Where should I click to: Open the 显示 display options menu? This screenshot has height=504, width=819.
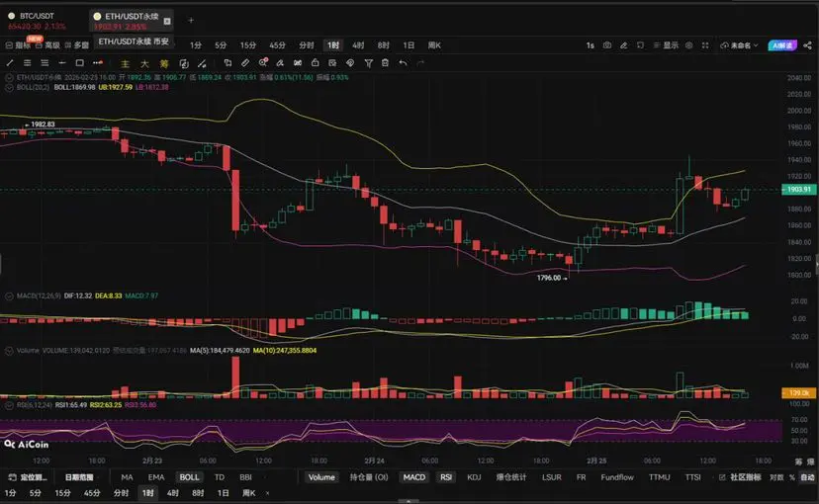(x=666, y=45)
